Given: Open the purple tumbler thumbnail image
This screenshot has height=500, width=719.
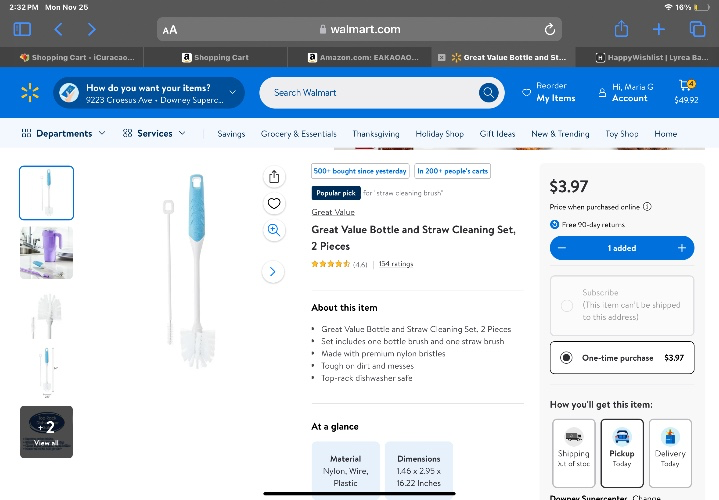Looking at the screenshot, I should [x=46, y=253].
